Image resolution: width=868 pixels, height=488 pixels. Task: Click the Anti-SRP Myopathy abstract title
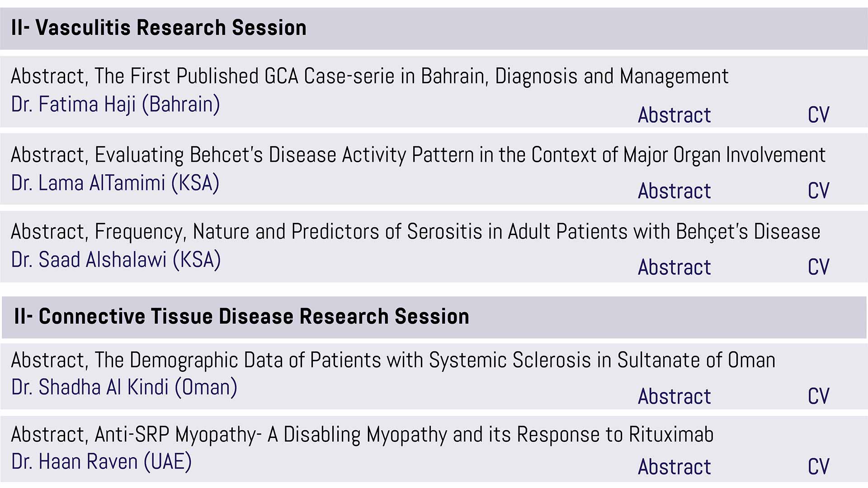click(362, 435)
